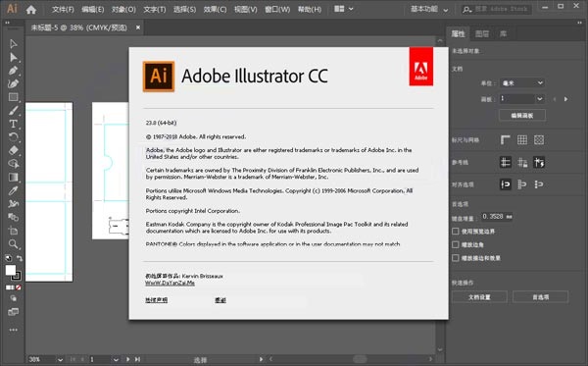Open the 对象(O) menu
Screen dimensions: 588x366
click(x=123, y=10)
